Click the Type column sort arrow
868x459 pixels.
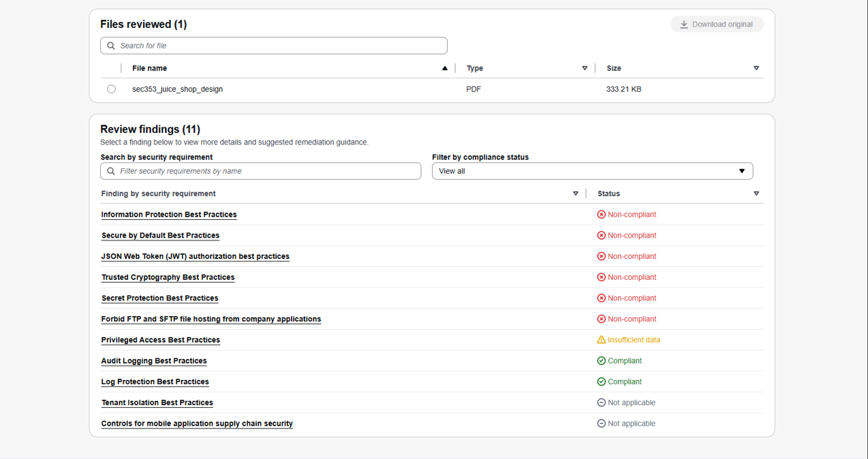pyautogui.click(x=585, y=68)
